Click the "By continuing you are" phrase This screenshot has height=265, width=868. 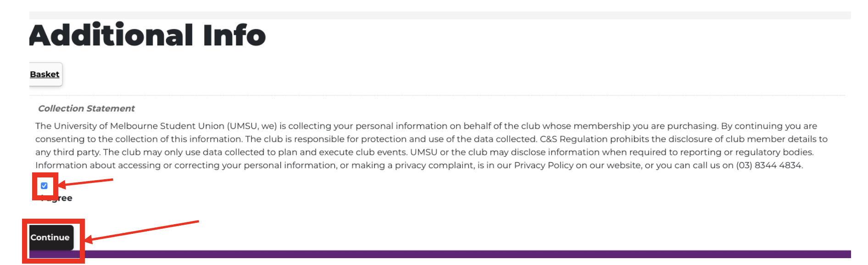(x=769, y=126)
